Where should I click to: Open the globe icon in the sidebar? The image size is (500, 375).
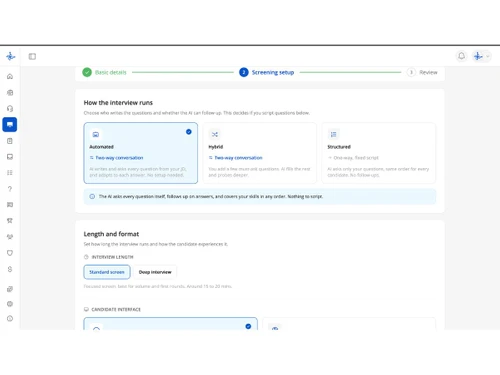pyautogui.click(x=10, y=304)
